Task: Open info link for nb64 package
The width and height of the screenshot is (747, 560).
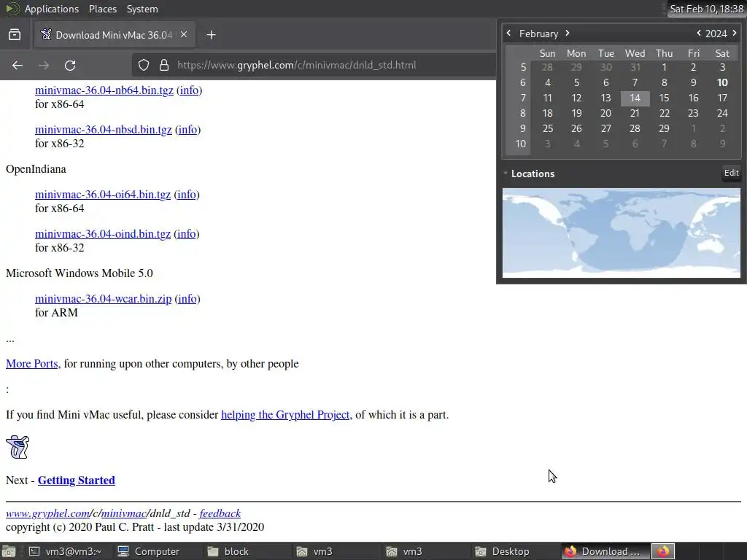Action: (x=189, y=90)
